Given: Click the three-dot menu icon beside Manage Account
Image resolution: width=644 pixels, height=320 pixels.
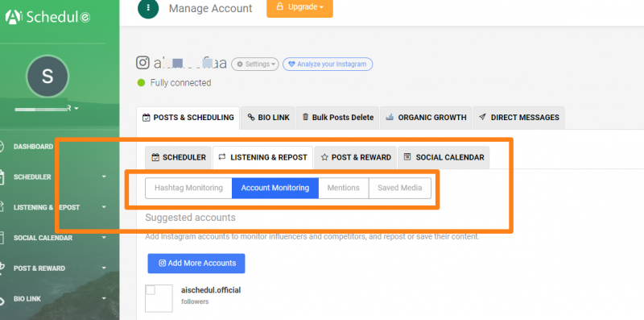Looking at the screenshot, I should click(x=148, y=8).
